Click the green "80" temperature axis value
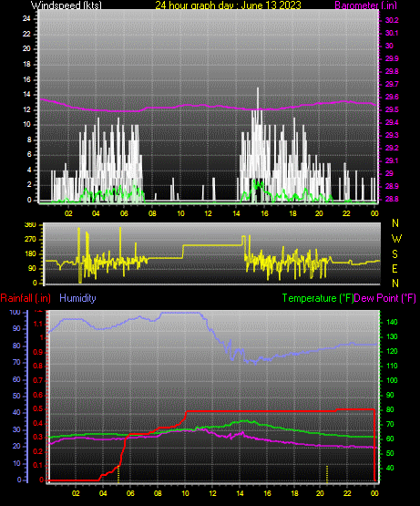This screenshot has width=420, height=506. point(390,409)
